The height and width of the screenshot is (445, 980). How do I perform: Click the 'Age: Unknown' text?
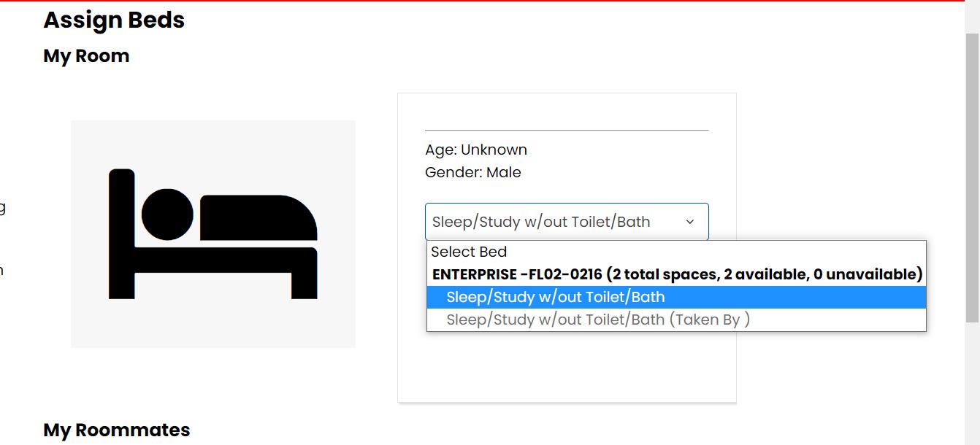476,150
